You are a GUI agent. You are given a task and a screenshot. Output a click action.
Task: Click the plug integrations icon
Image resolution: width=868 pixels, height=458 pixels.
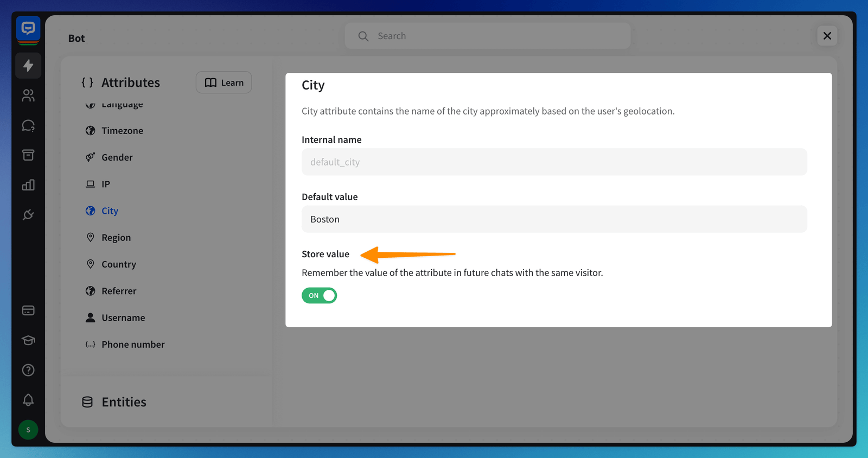[28, 215]
